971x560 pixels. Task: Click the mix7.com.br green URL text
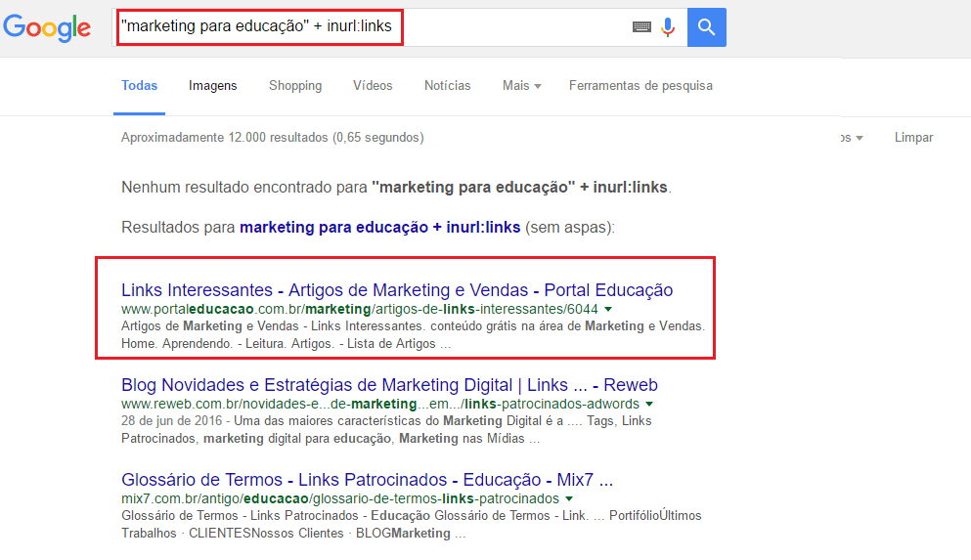point(340,498)
